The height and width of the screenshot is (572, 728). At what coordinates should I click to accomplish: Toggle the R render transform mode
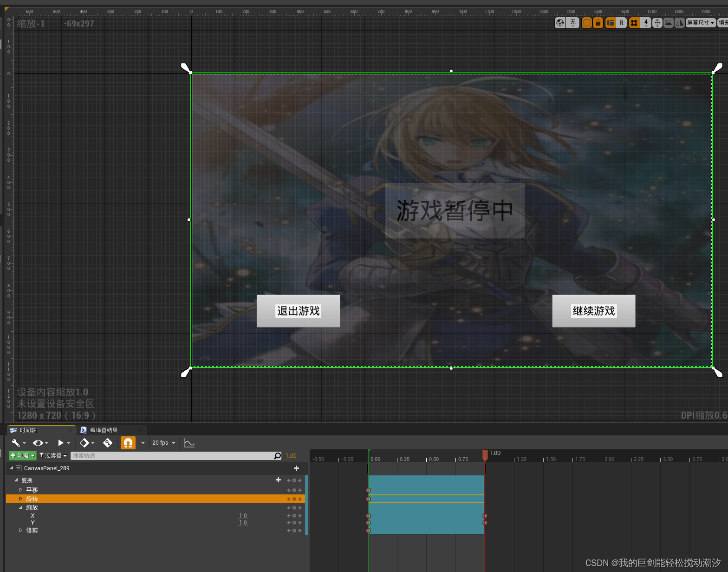tap(622, 23)
